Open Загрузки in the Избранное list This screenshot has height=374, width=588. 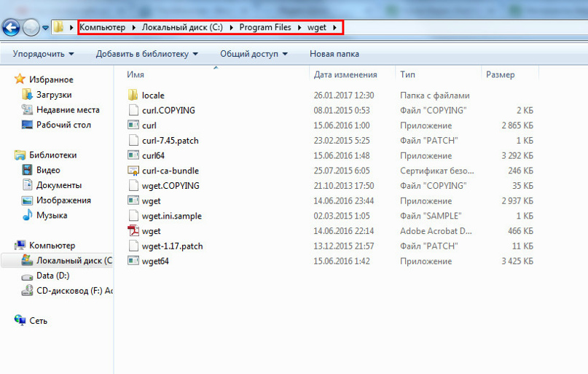click(x=54, y=95)
